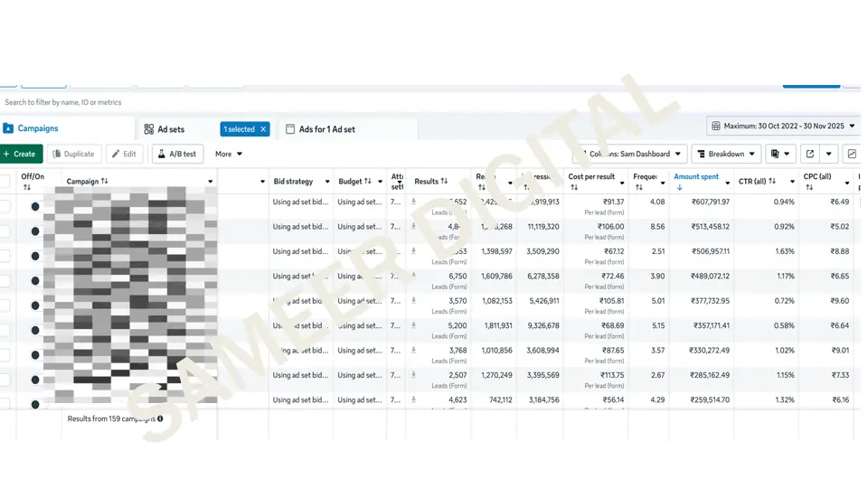
Task: Click the reports icon dropdown button
Action: pyautogui.click(x=780, y=155)
